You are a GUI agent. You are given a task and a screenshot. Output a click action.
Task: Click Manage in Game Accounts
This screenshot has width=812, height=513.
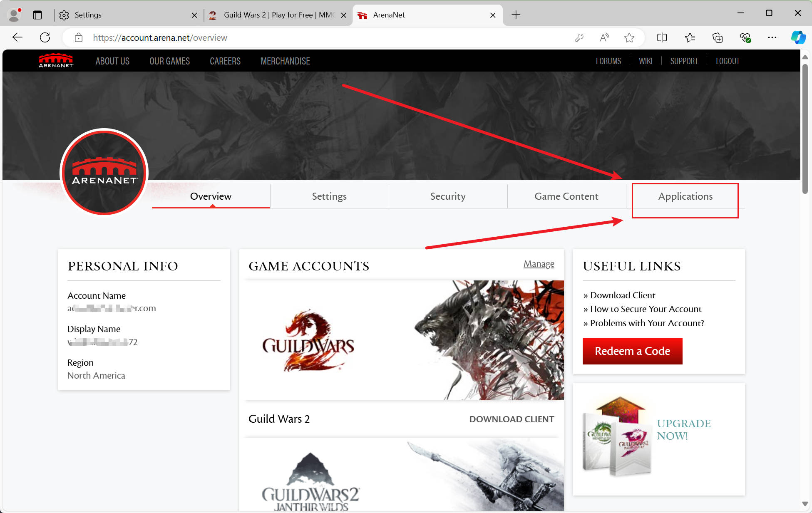pos(539,264)
